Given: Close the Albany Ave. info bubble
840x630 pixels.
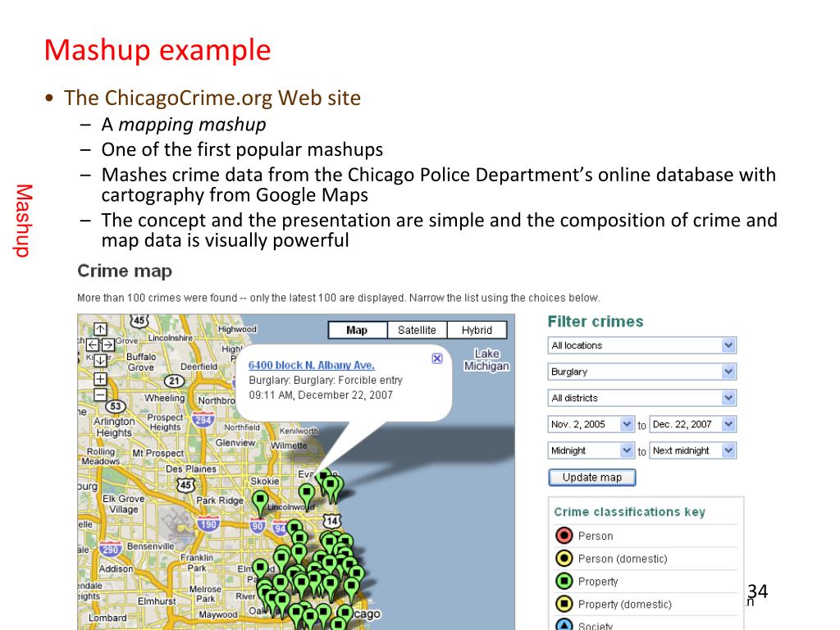Looking at the screenshot, I should point(437,358).
